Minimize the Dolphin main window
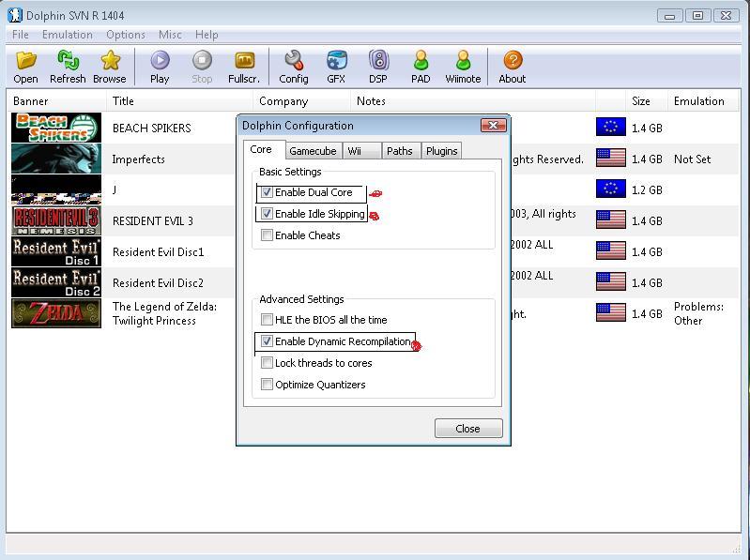Image resolution: width=750 pixels, height=560 pixels. [x=669, y=16]
